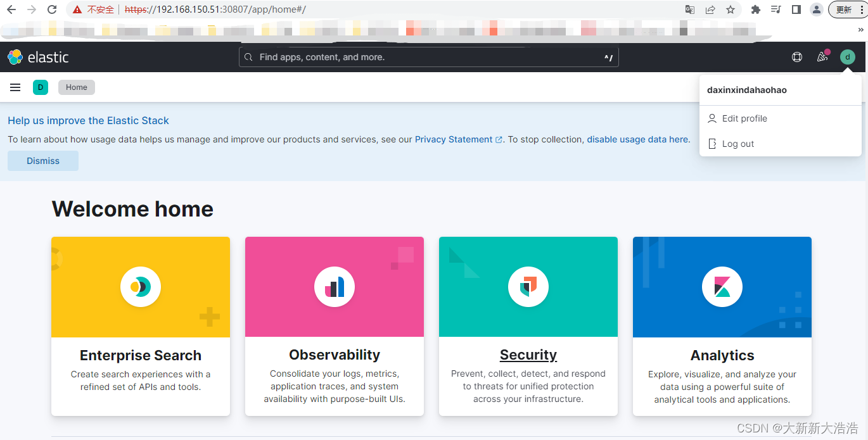Click the Welcome home heading
The image size is (868, 440).
click(x=132, y=209)
